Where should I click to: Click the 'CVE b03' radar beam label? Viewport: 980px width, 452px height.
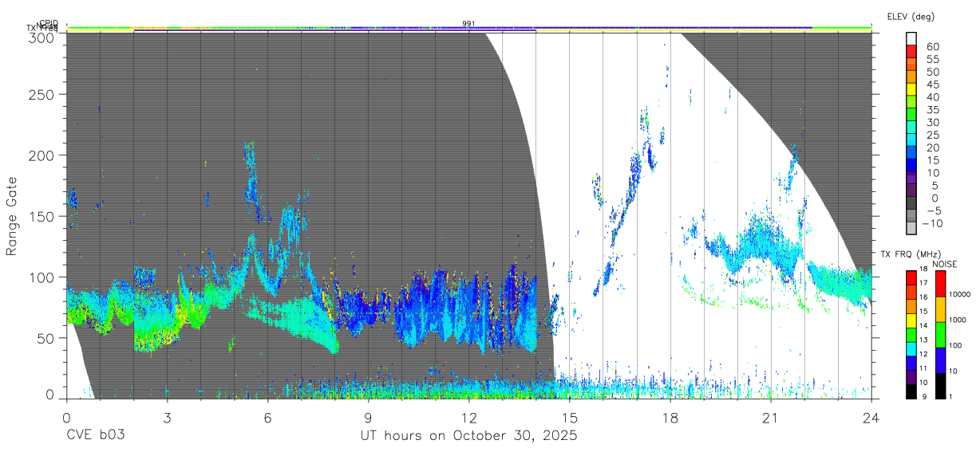pyautogui.click(x=96, y=436)
